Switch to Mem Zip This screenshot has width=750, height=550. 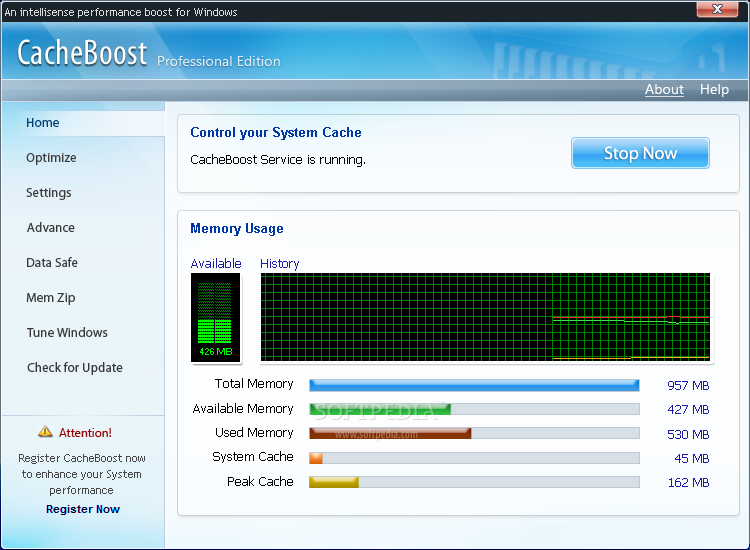click(x=51, y=297)
